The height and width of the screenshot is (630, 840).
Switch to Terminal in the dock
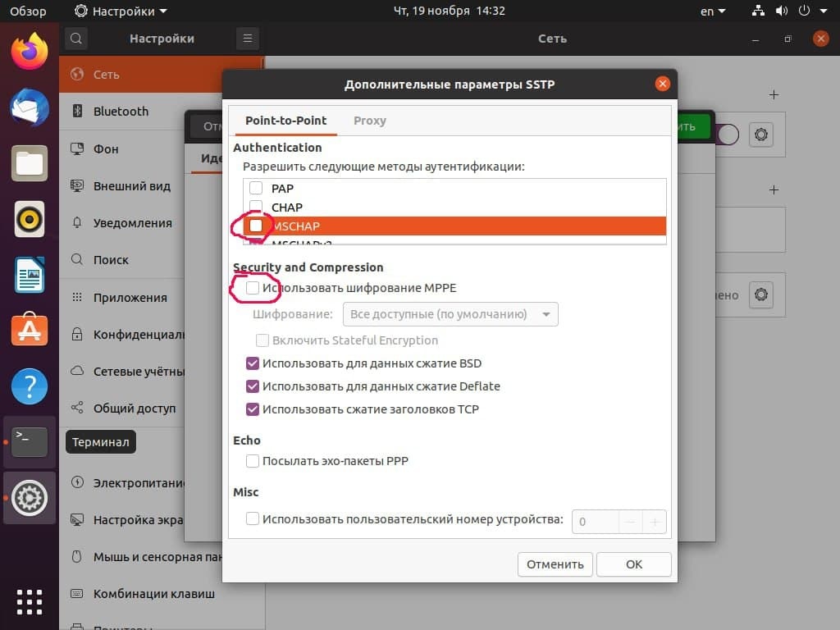point(30,442)
